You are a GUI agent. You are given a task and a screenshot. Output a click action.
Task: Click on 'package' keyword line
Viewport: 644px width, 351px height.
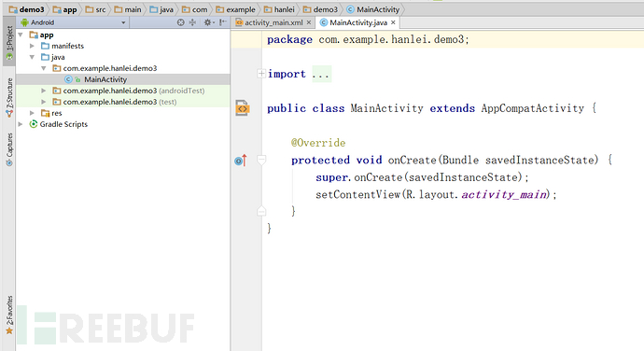coord(289,39)
